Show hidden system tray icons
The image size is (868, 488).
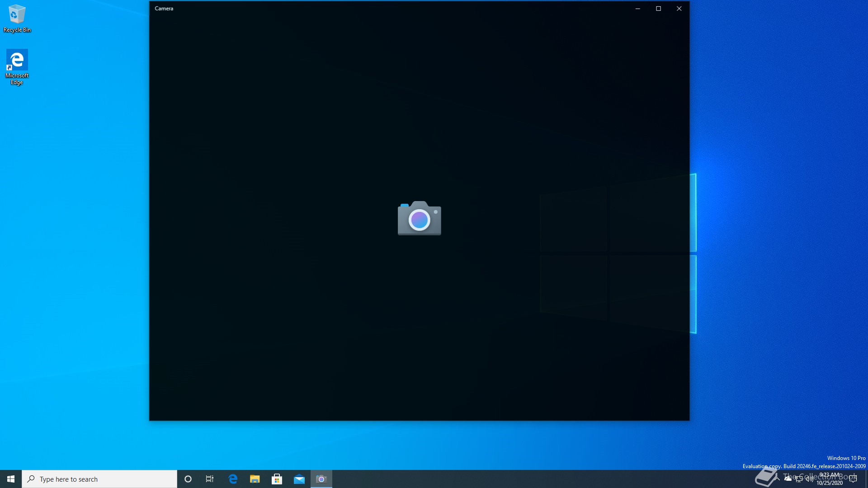[x=777, y=479]
